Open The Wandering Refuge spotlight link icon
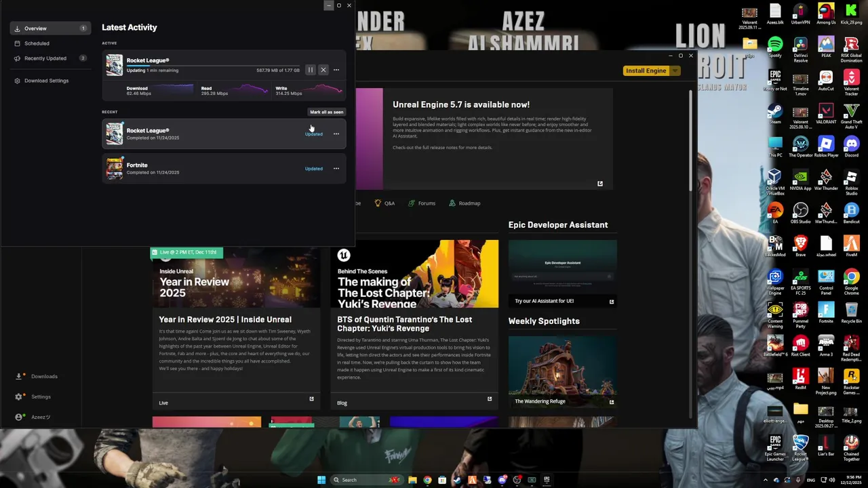The image size is (868, 488). [612, 402]
